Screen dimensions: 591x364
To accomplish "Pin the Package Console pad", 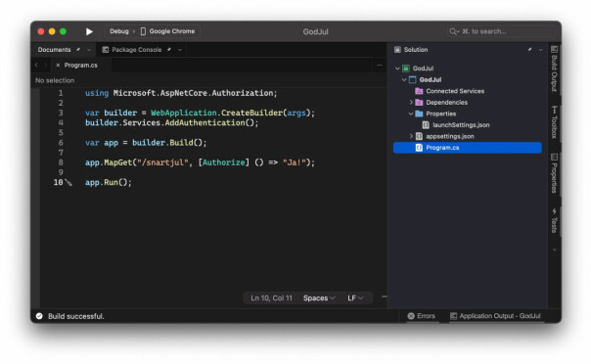I will 169,49.
